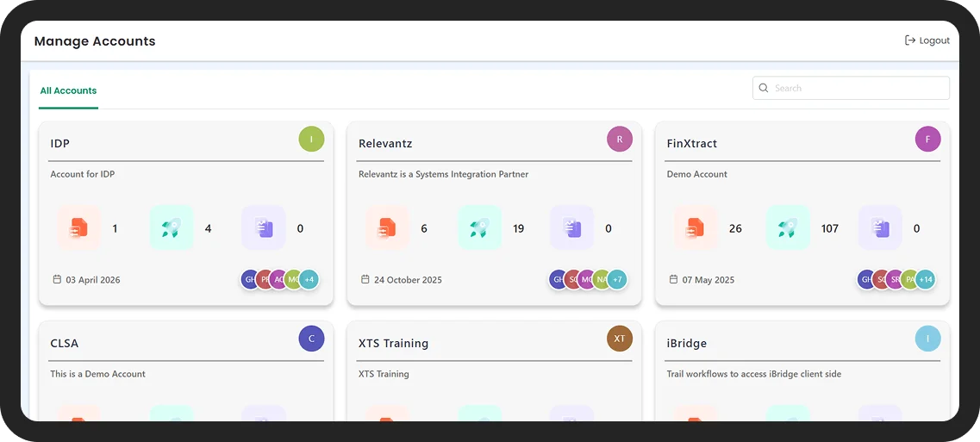Screen dimensions: 980x442
Task: Focus the Search input field
Action: [x=851, y=88]
